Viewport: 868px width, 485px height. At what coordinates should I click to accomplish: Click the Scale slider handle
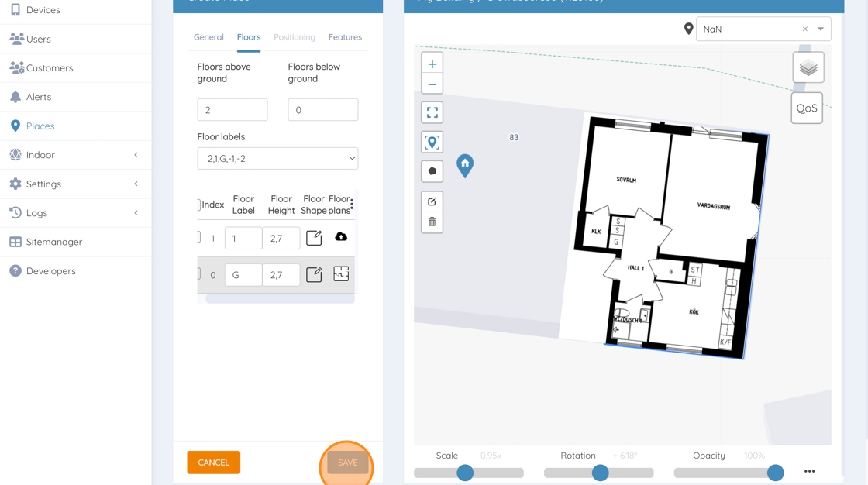click(x=465, y=473)
